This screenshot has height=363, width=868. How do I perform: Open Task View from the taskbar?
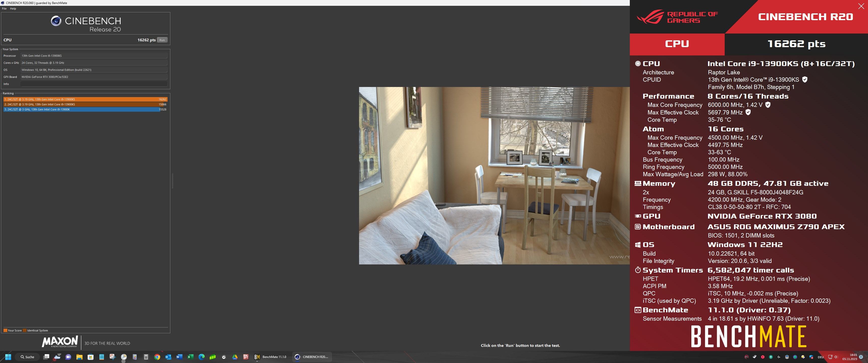(46, 357)
